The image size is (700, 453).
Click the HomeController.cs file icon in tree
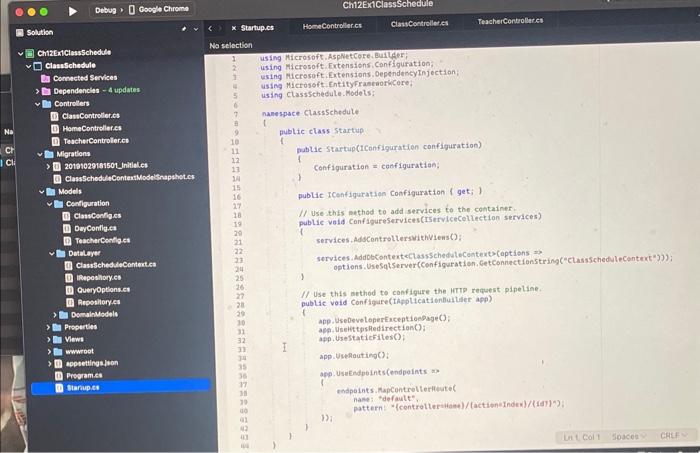[x=55, y=129]
